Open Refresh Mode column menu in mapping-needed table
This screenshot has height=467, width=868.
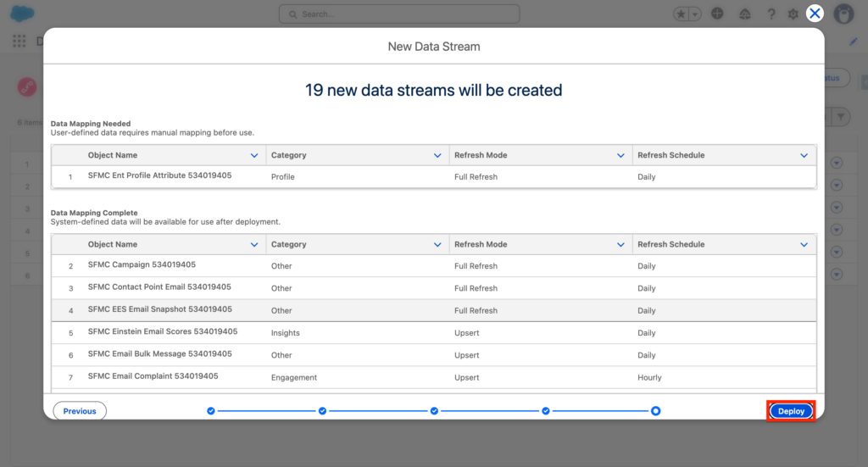tap(620, 155)
